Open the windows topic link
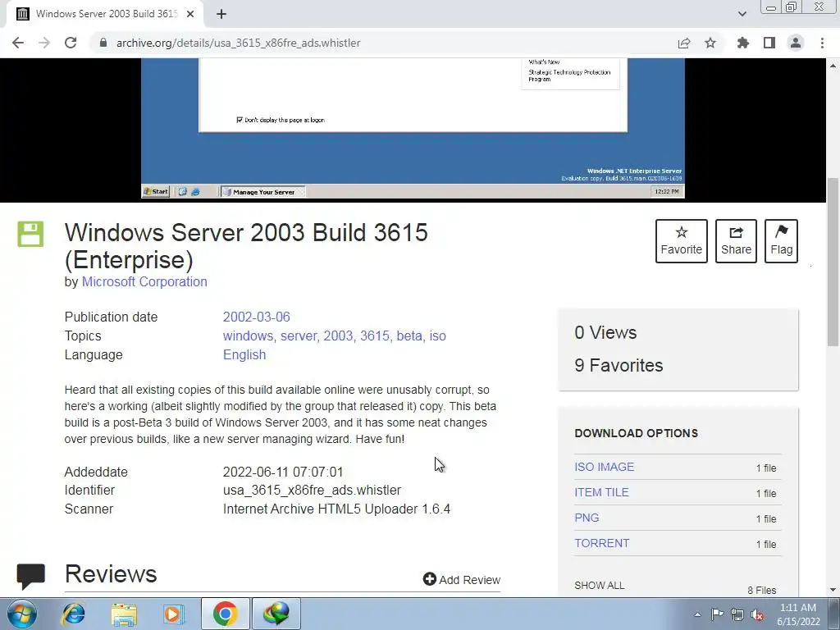The height and width of the screenshot is (630, 840). tap(248, 336)
